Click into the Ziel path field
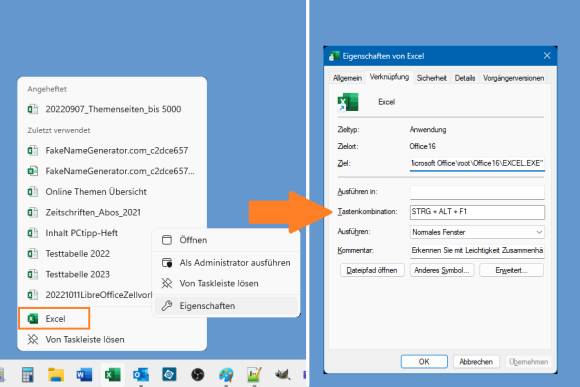Screen dimensions: 580x387 477,163
